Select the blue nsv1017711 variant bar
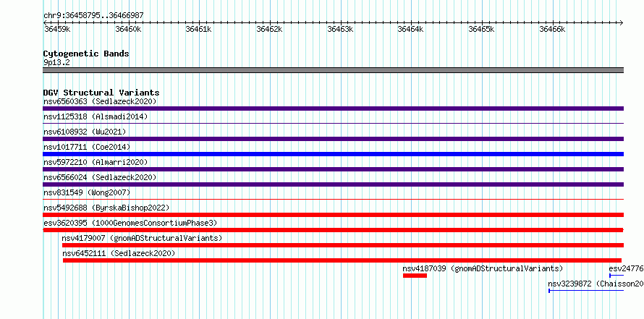 pos(333,154)
